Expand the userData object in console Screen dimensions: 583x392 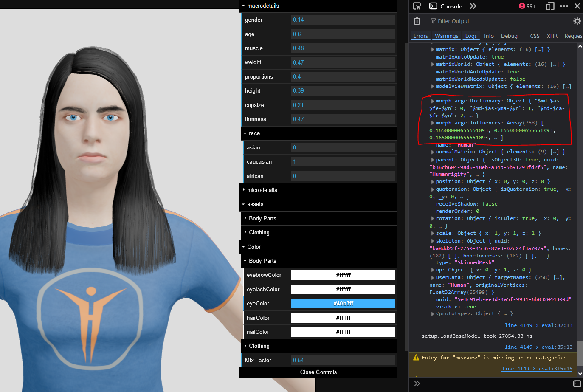[432, 278]
